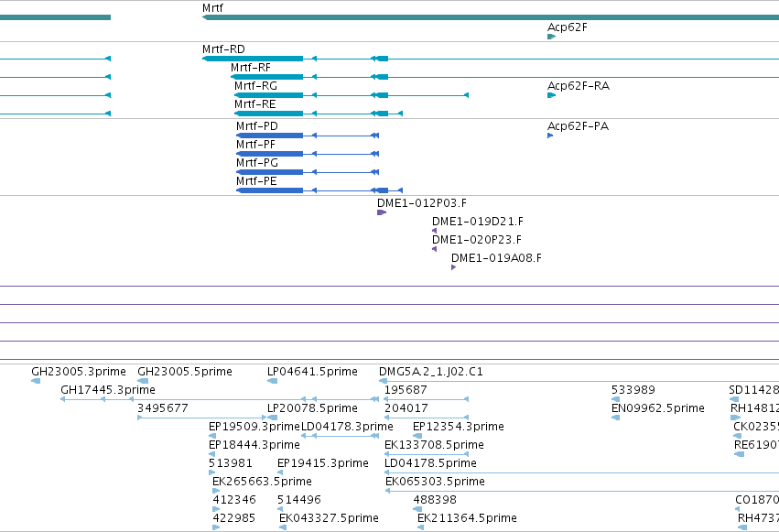The width and height of the screenshot is (779, 532).
Task: Click the GH23005.3prime arrow glyph
Action: 36,381
